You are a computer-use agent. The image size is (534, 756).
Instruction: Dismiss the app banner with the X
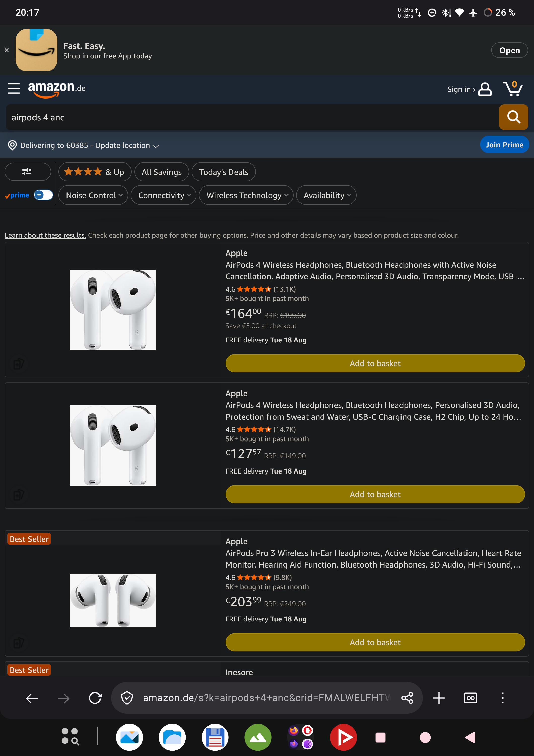(7, 50)
